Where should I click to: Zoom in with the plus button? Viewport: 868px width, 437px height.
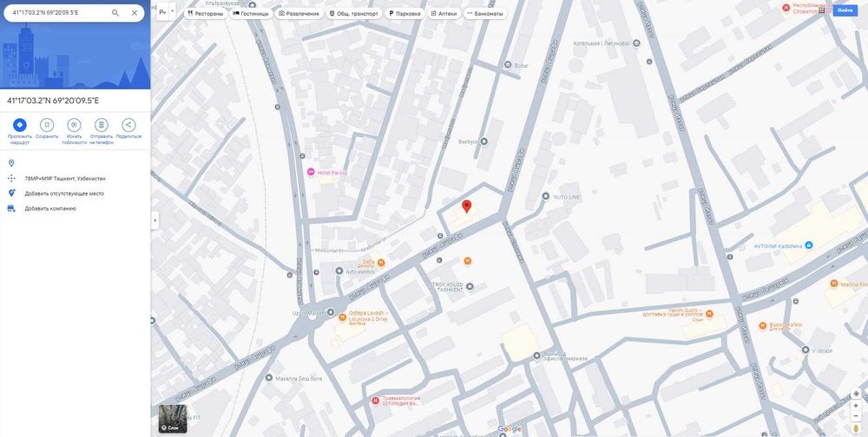click(x=857, y=406)
